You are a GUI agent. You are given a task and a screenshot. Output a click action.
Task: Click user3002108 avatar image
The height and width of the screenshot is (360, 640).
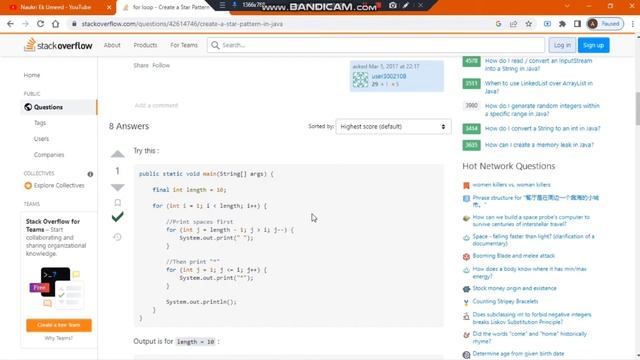coord(360,80)
